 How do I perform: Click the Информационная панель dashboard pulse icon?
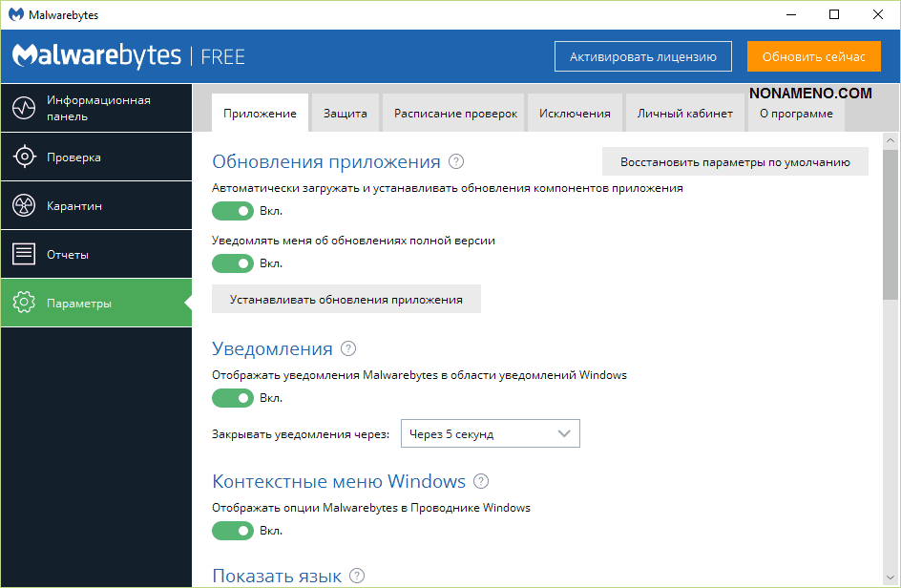point(24,108)
